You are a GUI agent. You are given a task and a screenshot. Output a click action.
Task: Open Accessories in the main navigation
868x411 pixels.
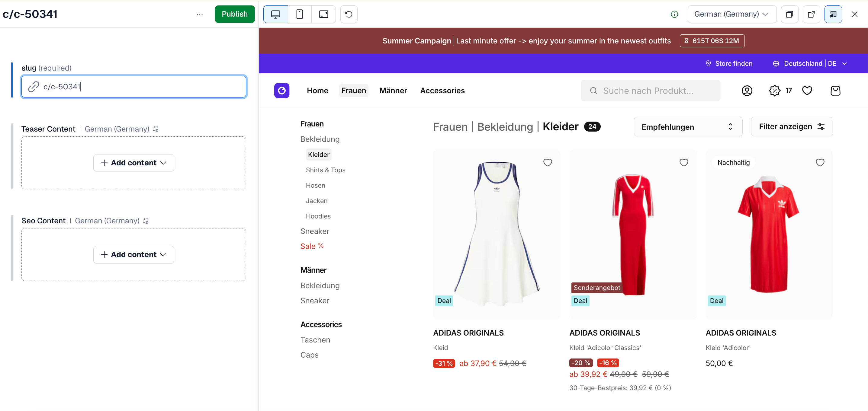[442, 91]
